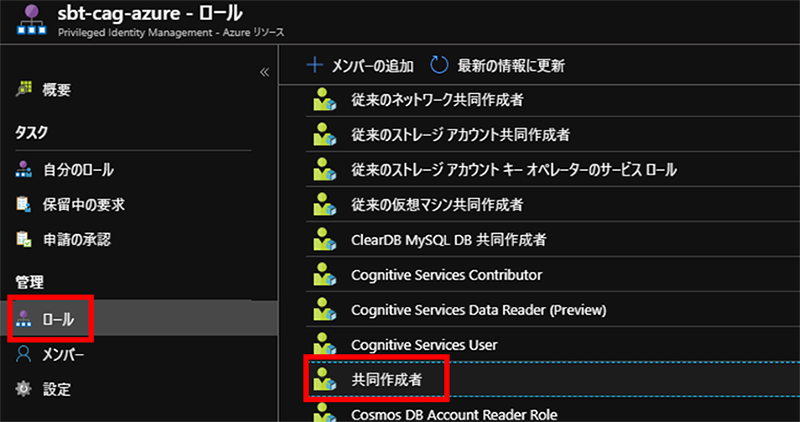Viewport: 800px width, 422px height.
Task: Click the 設定 gear icon
Action: (23, 389)
